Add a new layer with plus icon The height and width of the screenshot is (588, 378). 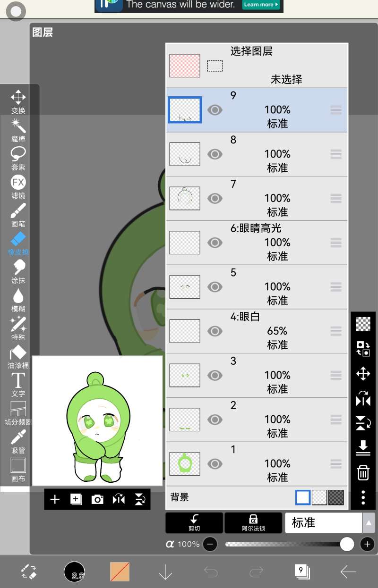click(55, 499)
